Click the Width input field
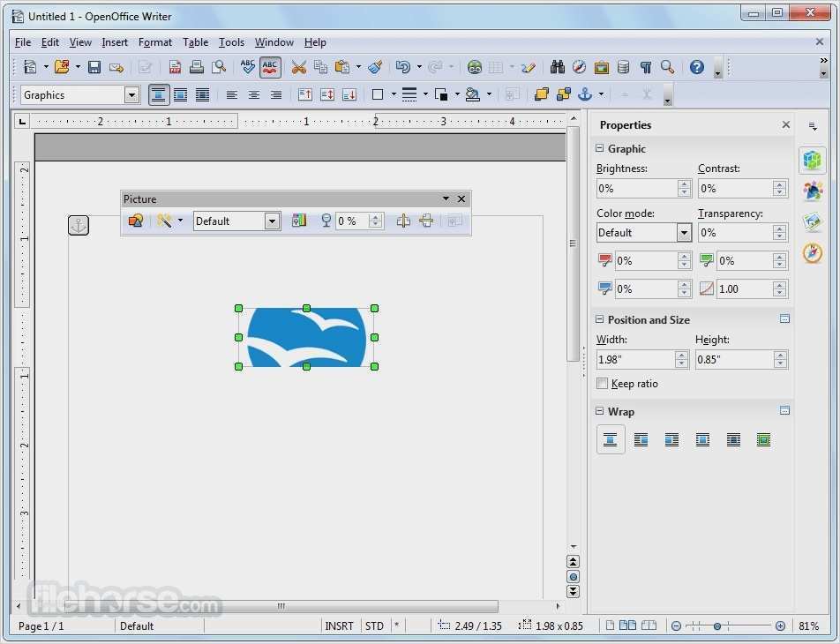The width and height of the screenshot is (840, 644). pos(635,359)
